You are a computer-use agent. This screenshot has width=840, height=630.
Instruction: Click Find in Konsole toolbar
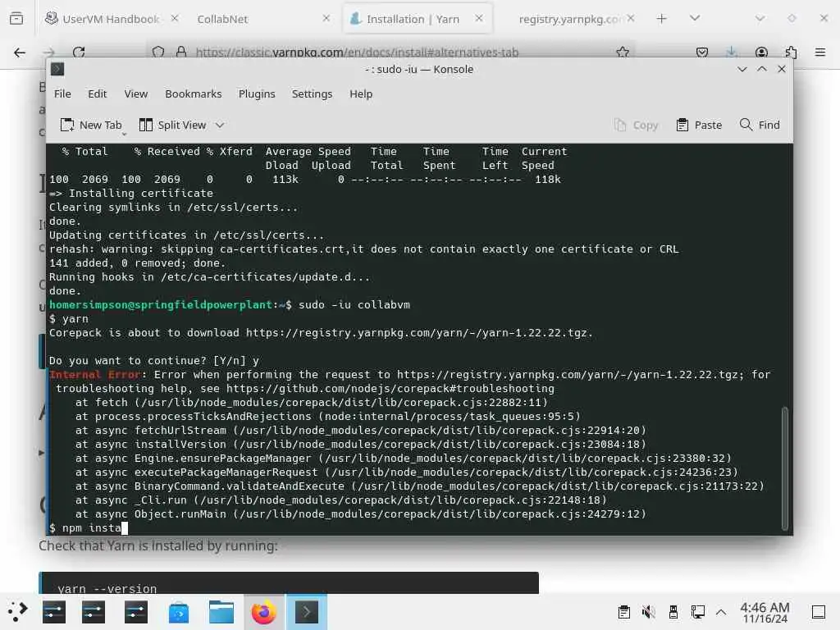[x=760, y=125]
